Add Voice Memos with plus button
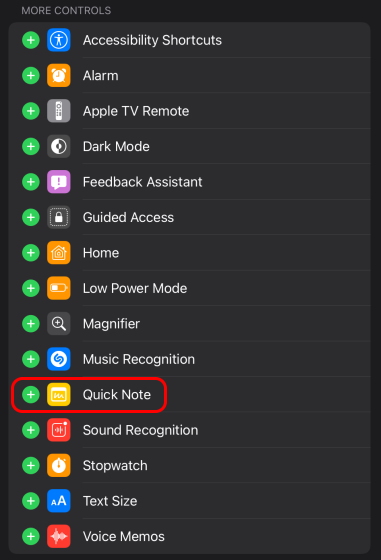 (x=31, y=536)
